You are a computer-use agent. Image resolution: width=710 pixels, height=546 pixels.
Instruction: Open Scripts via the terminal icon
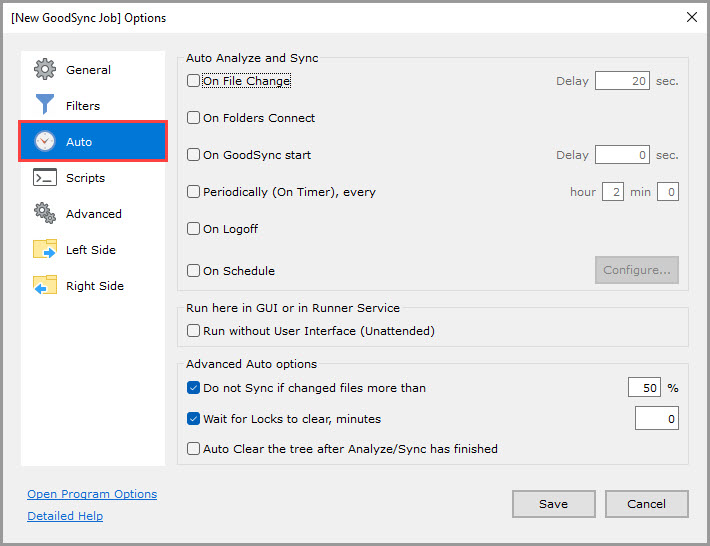[x=45, y=178]
